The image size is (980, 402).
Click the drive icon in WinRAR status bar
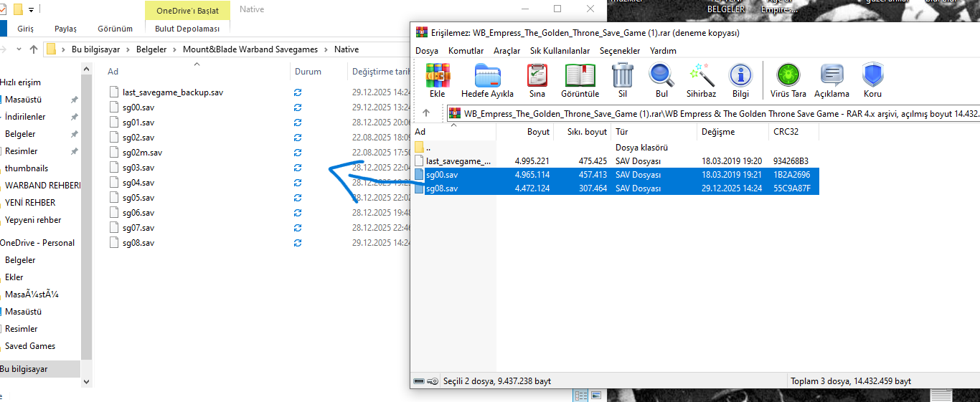[x=420, y=381]
